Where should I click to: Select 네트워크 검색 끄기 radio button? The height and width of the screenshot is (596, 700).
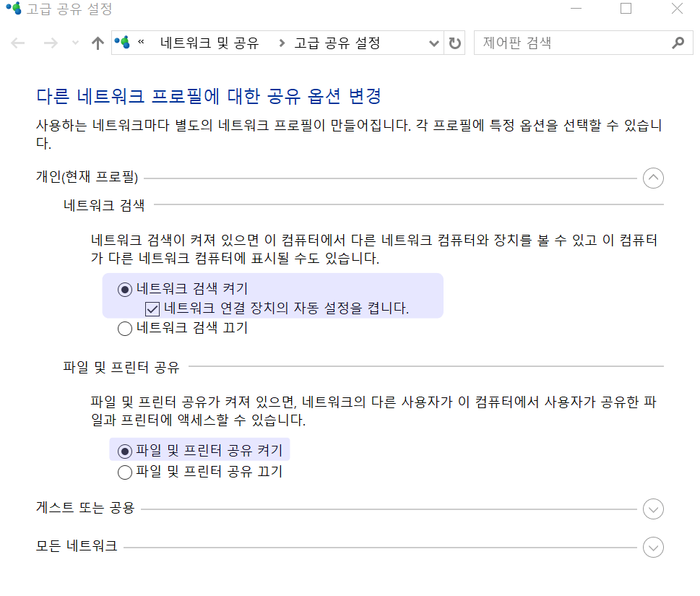(125, 329)
